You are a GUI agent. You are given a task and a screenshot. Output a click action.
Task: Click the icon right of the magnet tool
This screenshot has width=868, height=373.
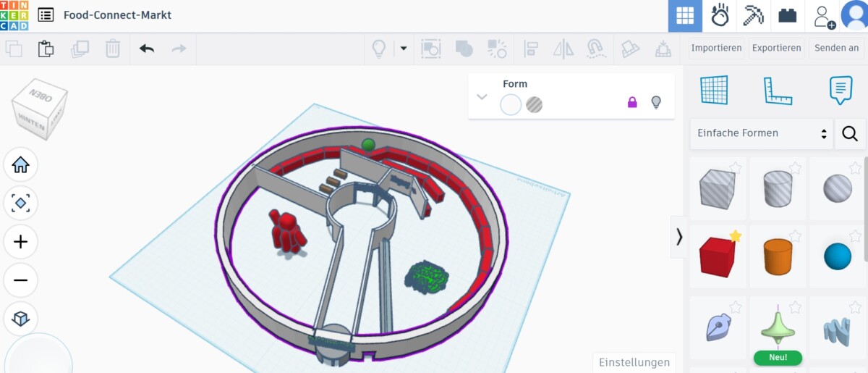tap(630, 49)
